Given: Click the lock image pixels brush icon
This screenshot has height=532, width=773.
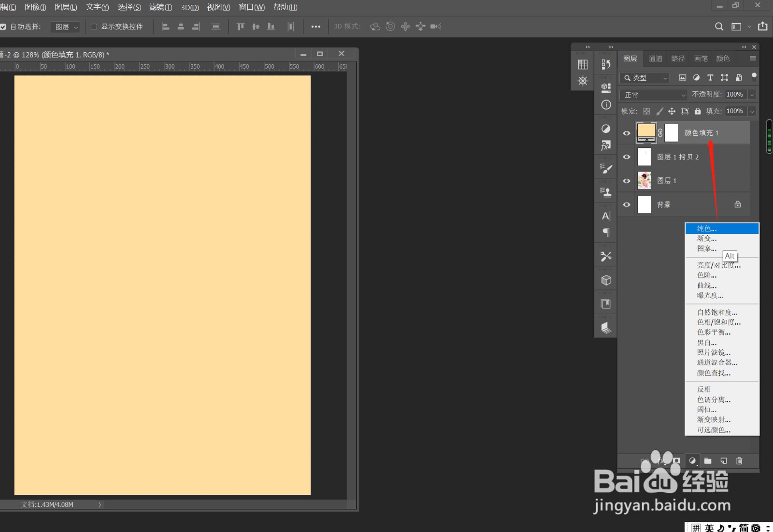Looking at the screenshot, I should coord(659,111).
